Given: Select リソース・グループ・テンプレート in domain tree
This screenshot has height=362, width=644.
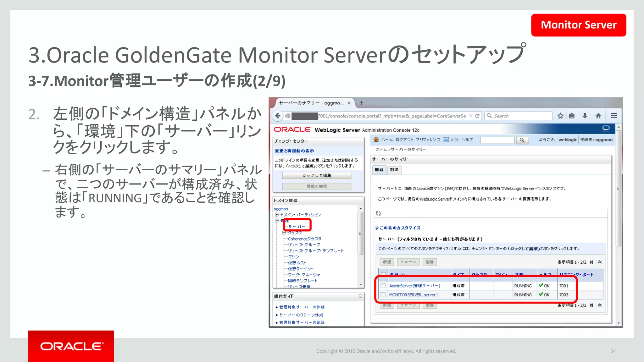Looking at the screenshot, I should pyautogui.click(x=316, y=251).
